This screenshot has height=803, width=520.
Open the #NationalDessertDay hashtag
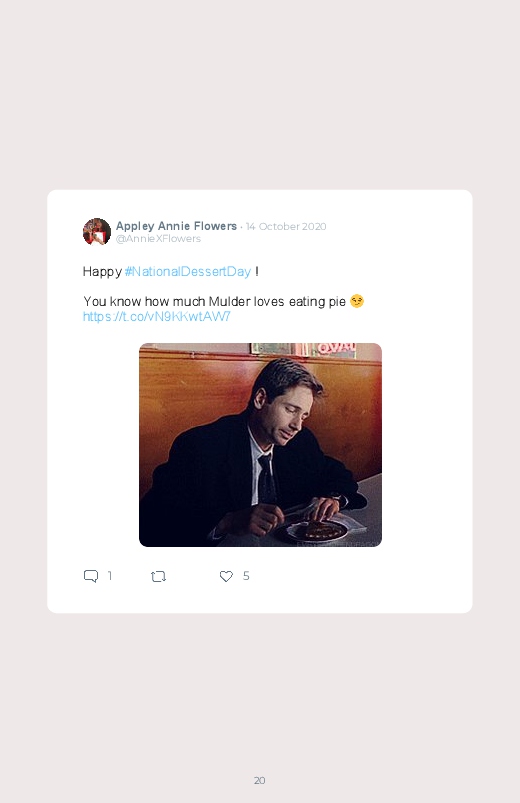(x=188, y=271)
